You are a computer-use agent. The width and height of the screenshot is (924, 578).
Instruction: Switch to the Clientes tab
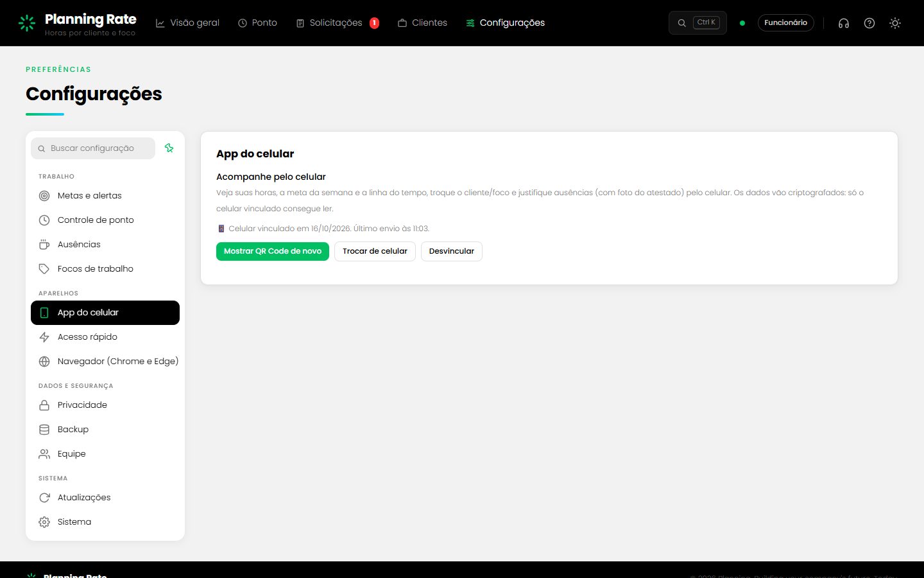click(x=422, y=23)
